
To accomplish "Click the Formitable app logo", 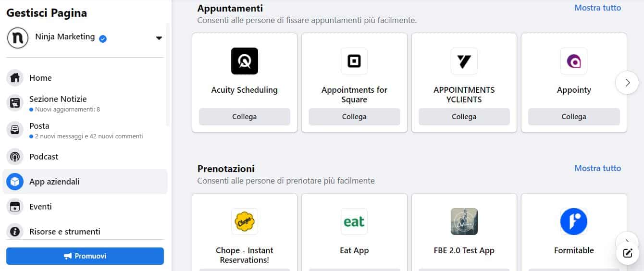I will tap(574, 222).
